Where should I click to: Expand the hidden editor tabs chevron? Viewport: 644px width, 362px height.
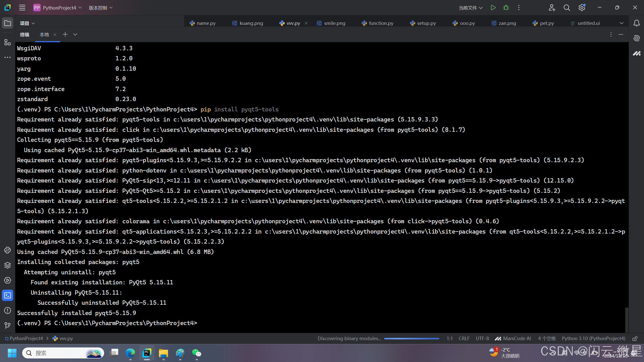point(622,23)
